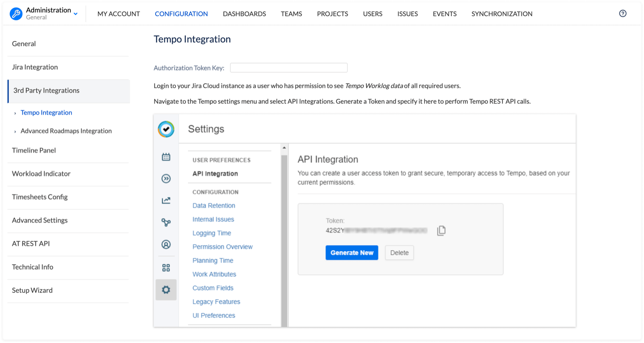
Task: Click the scroll-up arrow in settings list
Action: click(x=284, y=147)
